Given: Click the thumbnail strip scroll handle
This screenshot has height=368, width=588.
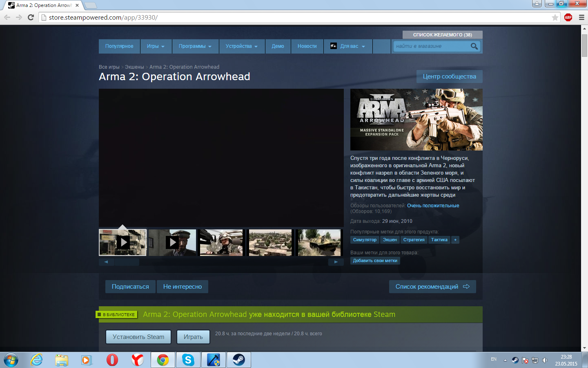Looking at the screenshot, I should click(x=127, y=262).
